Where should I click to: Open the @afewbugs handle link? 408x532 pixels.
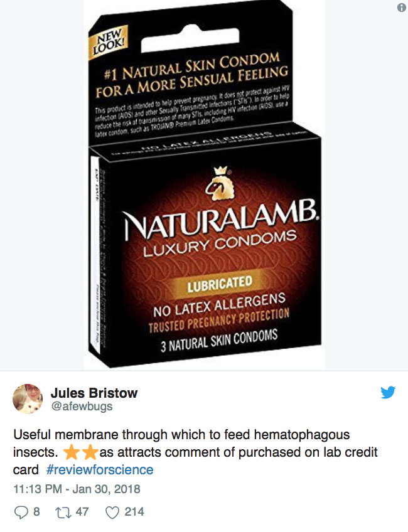pyautogui.click(x=82, y=406)
